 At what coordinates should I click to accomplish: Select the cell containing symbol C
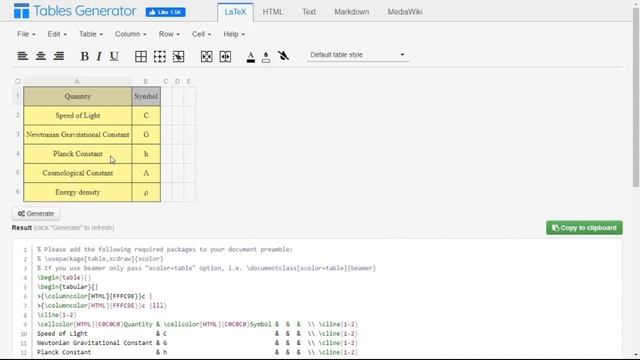tap(146, 116)
